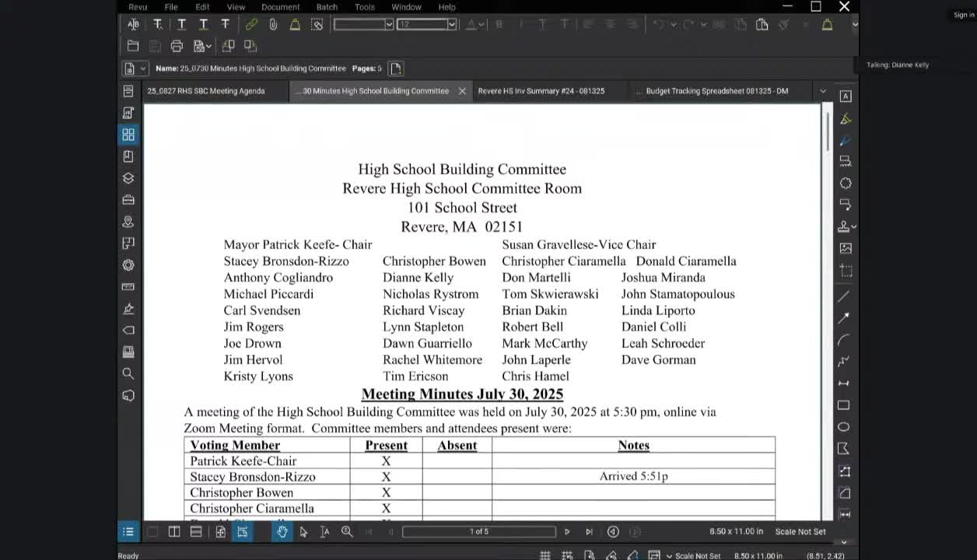Screen dimensions: 977x560
Task: Open the Thumbnails panel in left sidebar
Action: (128, 135)
